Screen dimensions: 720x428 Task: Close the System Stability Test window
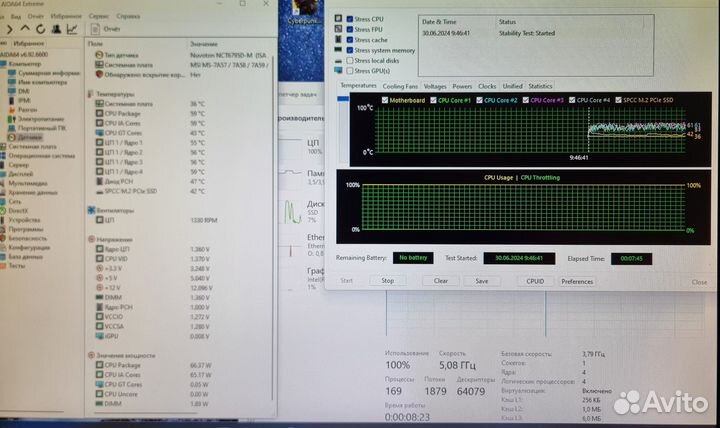tap(699, 282)
